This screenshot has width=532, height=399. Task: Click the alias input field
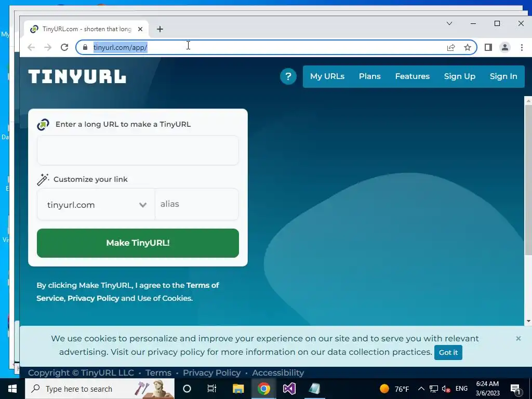pyautogui.click(x=197, y=204)
